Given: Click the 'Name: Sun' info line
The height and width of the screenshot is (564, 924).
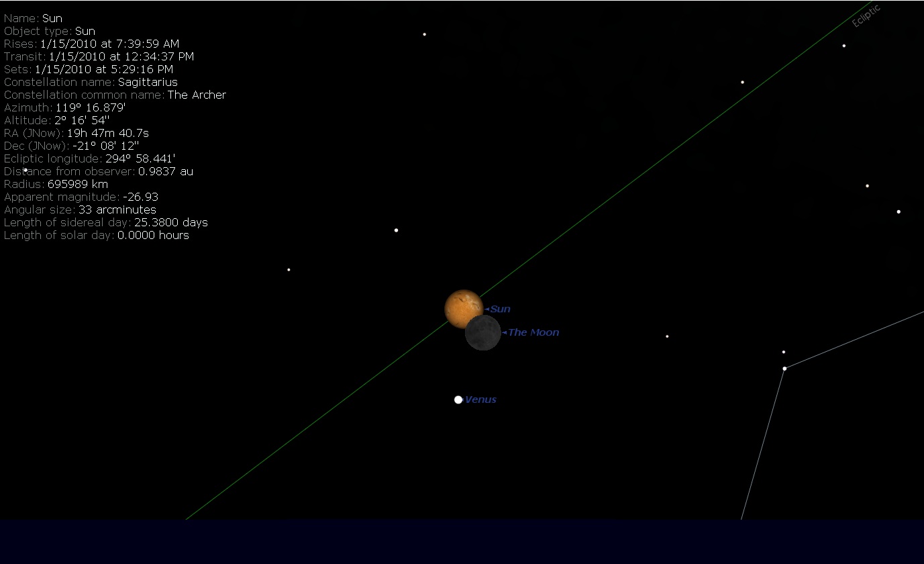Looking at the screenshot, I should [33, 18].
